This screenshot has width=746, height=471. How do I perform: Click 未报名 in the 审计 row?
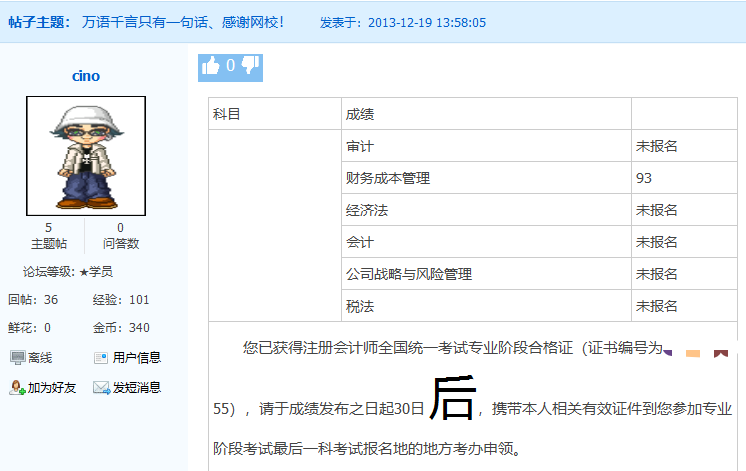tap(657, 146)
